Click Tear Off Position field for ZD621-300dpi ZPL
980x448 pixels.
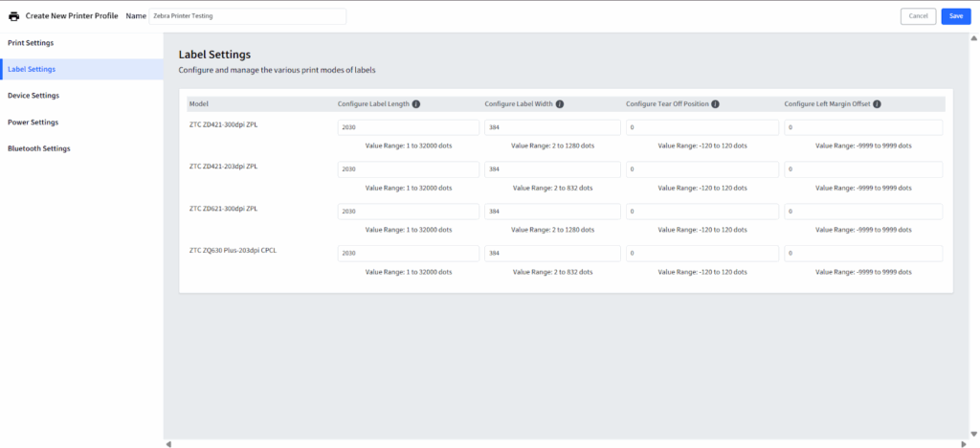point(702,212)
